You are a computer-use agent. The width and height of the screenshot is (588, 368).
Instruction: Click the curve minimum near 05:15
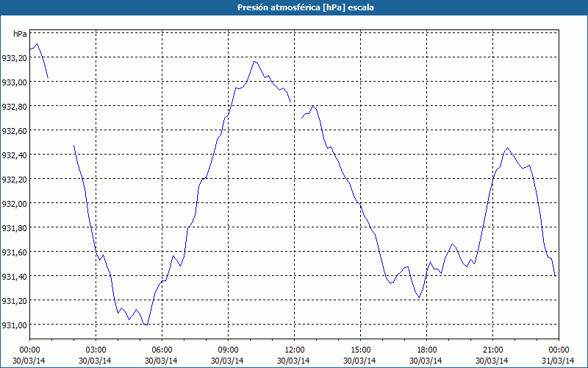(146, 325)
